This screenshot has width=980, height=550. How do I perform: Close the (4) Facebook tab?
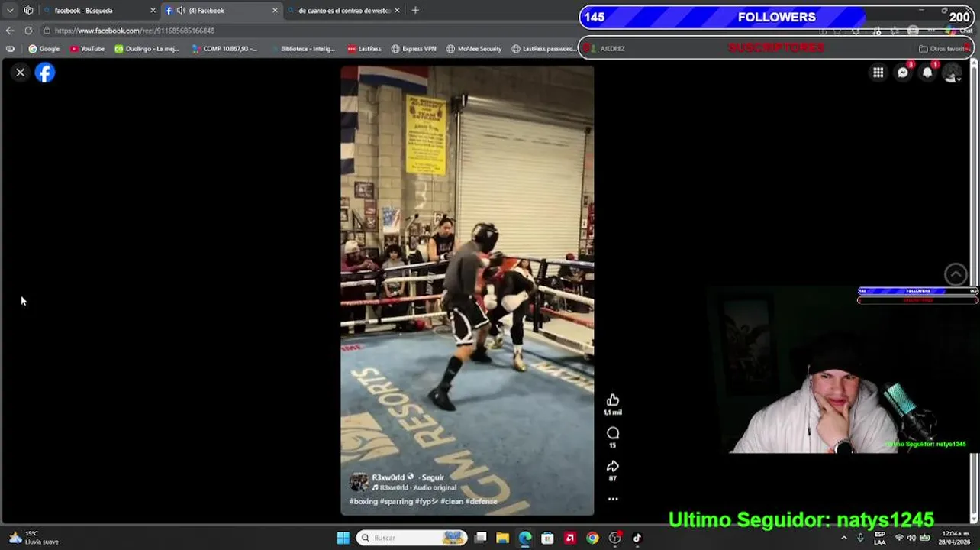coord(275,11)
